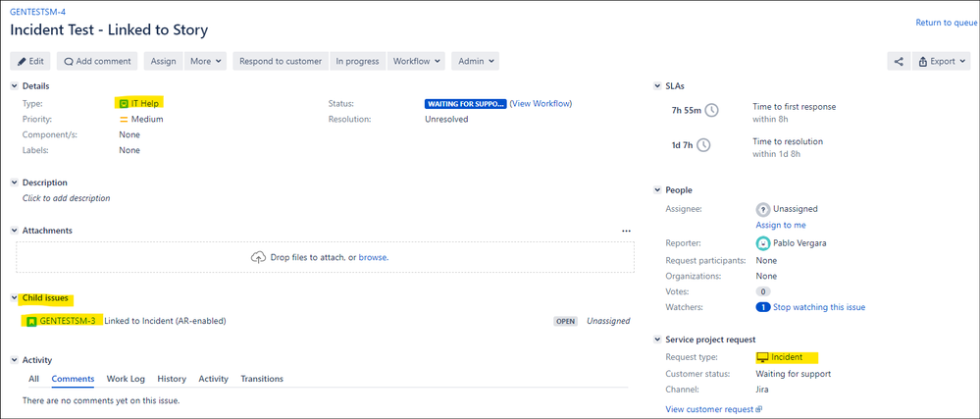Click the In progress transition button
This screenshot has width=980, height=419.
coord(357,61)
